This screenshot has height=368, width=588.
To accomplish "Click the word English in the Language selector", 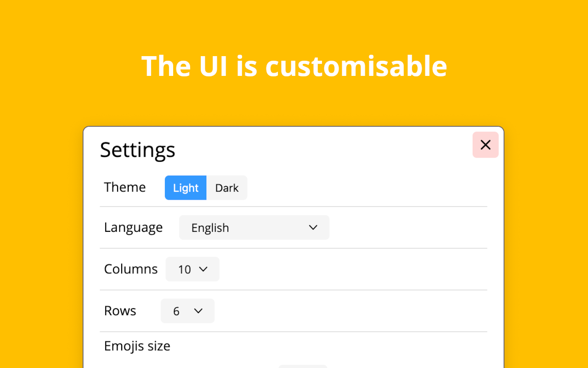I will (210, 228).
